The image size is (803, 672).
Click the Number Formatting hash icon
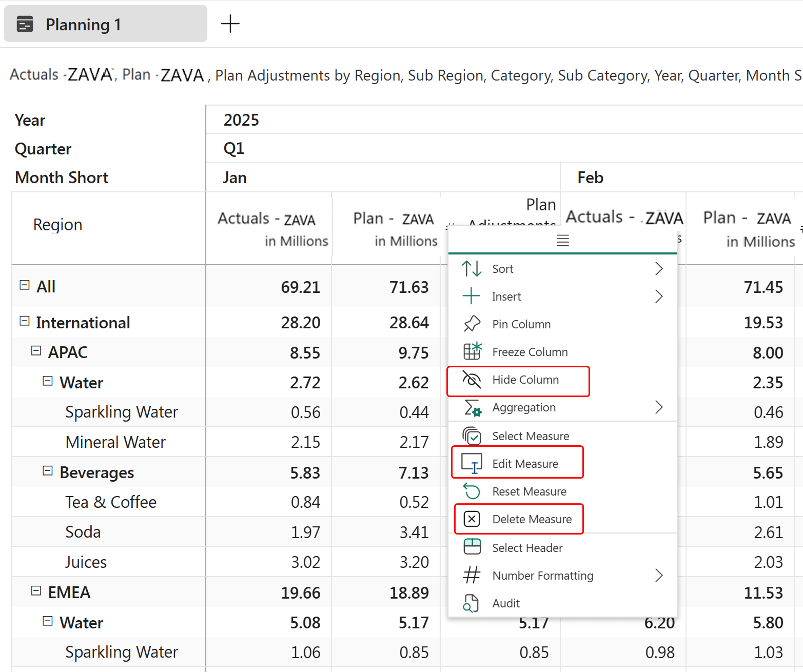(471, 575)
